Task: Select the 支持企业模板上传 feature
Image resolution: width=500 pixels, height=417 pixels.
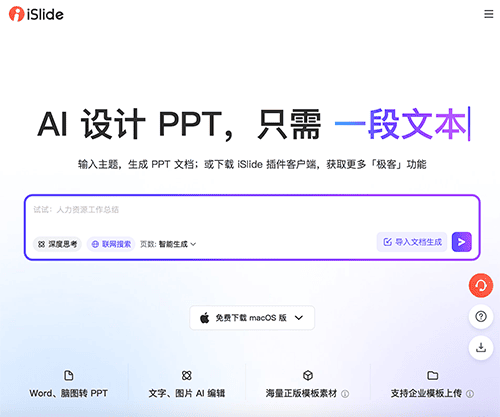Action: pos(432,384)
